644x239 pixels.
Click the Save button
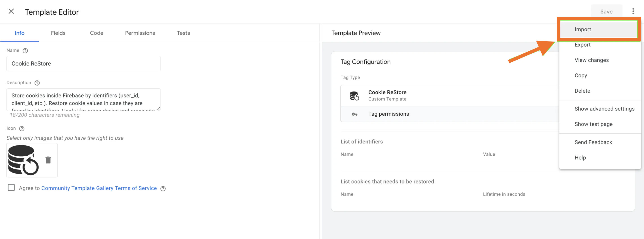(606, 11)
